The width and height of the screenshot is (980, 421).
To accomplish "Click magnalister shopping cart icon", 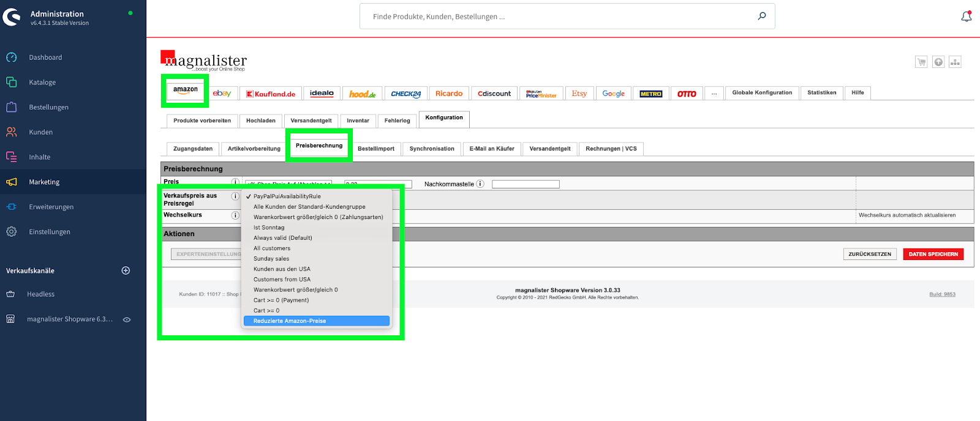I will (x=921, y=62).
